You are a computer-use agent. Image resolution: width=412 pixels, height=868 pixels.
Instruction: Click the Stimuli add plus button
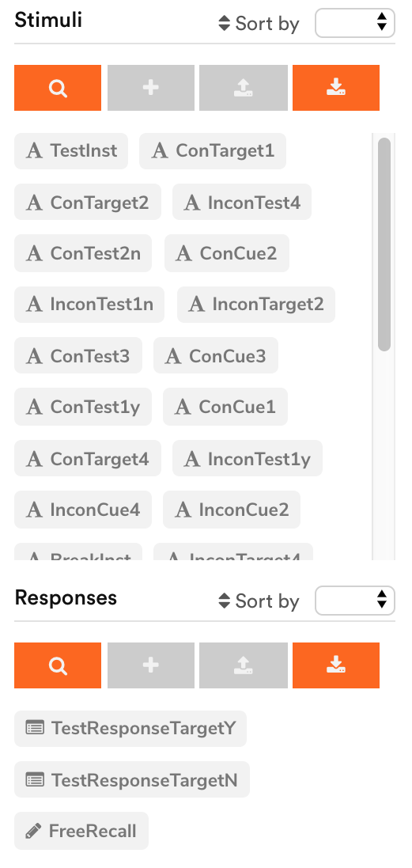click(x=151, y=88)
